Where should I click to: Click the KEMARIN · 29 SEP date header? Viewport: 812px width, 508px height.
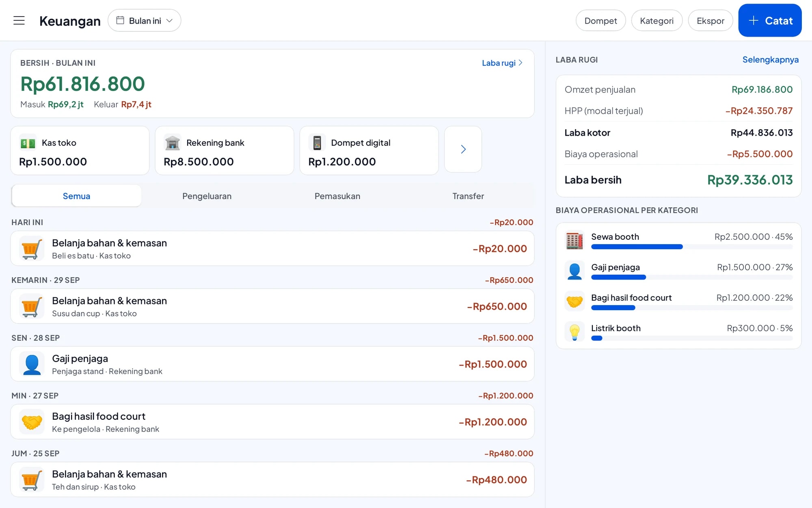(45, 280)
